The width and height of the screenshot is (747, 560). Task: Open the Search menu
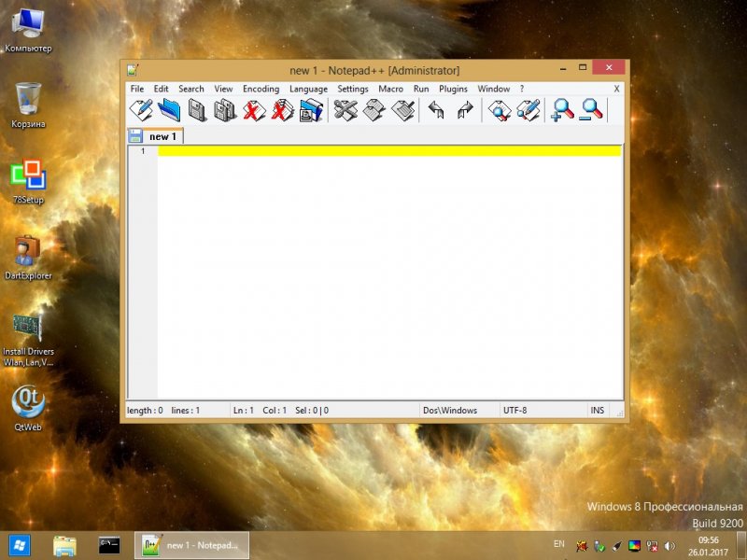pyautogui.click(x=191, y=89)
